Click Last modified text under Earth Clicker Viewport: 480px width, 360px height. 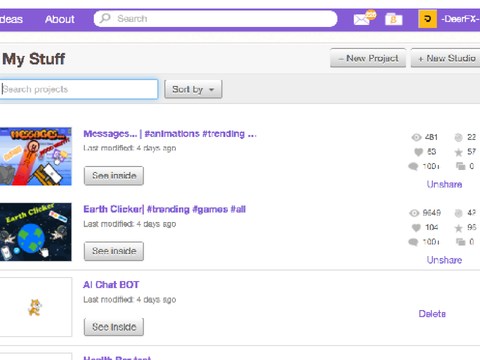pos(130,224)
